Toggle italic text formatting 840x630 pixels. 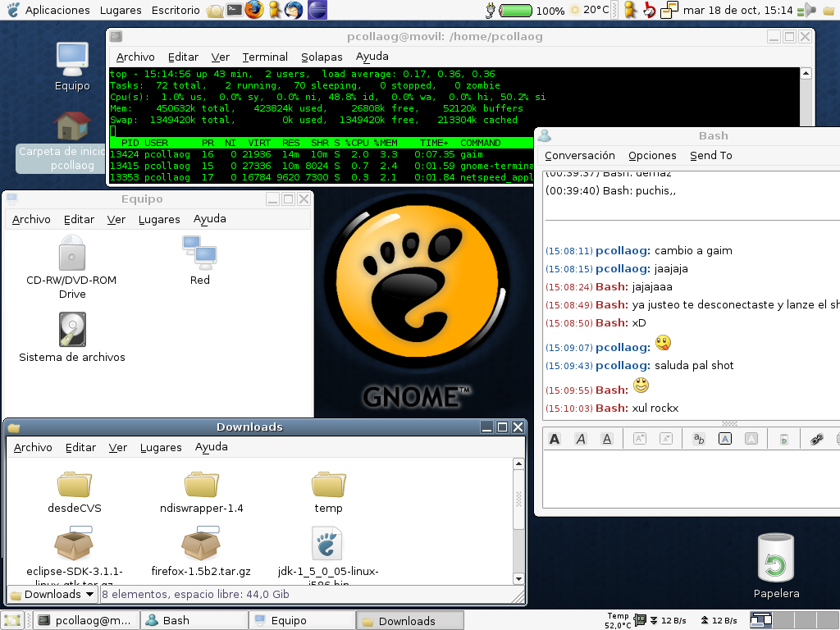coord(581,439)
